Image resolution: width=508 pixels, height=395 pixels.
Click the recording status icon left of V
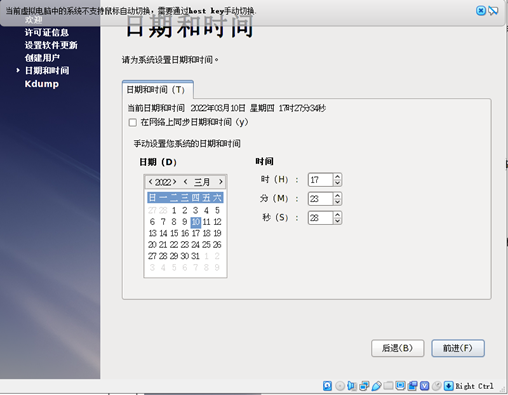tap(412, 386)
